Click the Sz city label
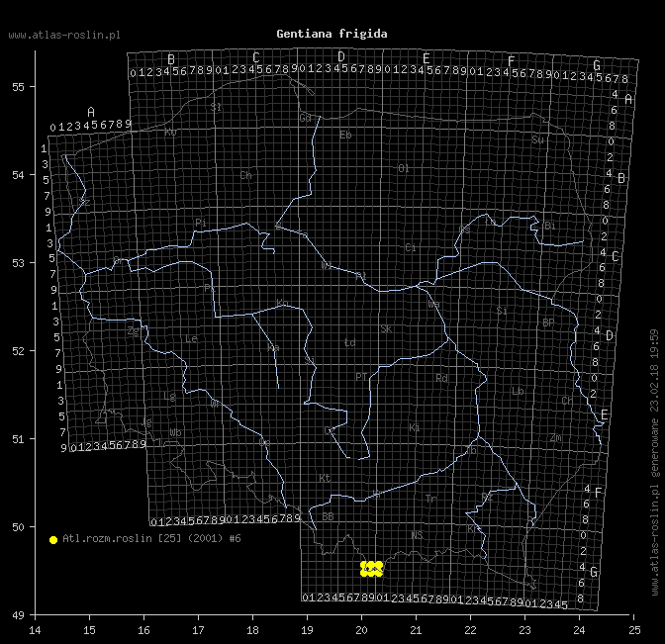 [x=84, y=202]
